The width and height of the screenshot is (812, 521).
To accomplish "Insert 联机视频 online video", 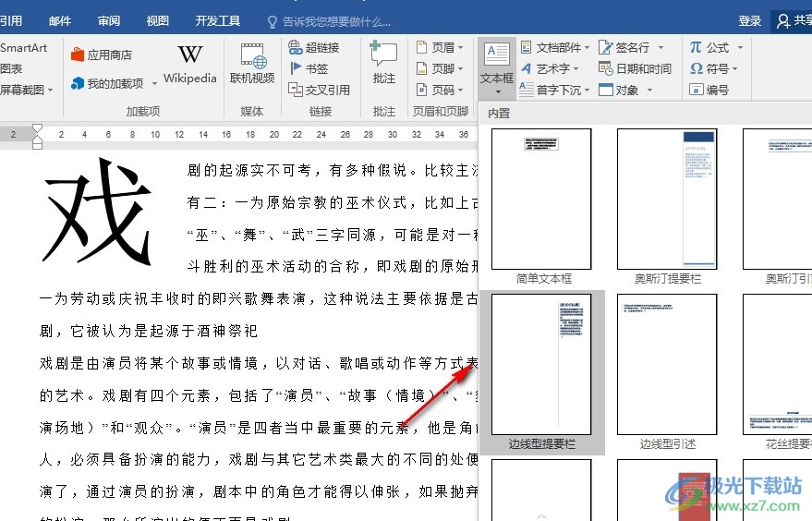I will pyautogui.click(x=252, y=64).
